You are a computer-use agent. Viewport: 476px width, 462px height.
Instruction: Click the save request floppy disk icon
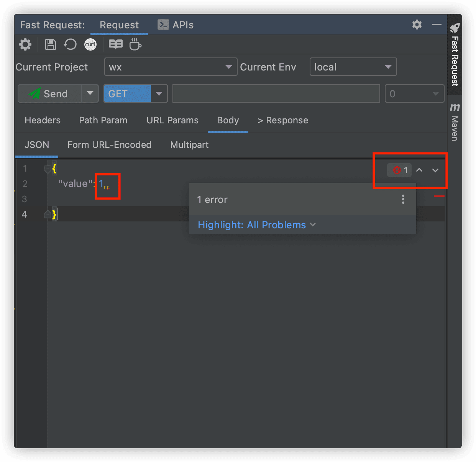(50, 44)
